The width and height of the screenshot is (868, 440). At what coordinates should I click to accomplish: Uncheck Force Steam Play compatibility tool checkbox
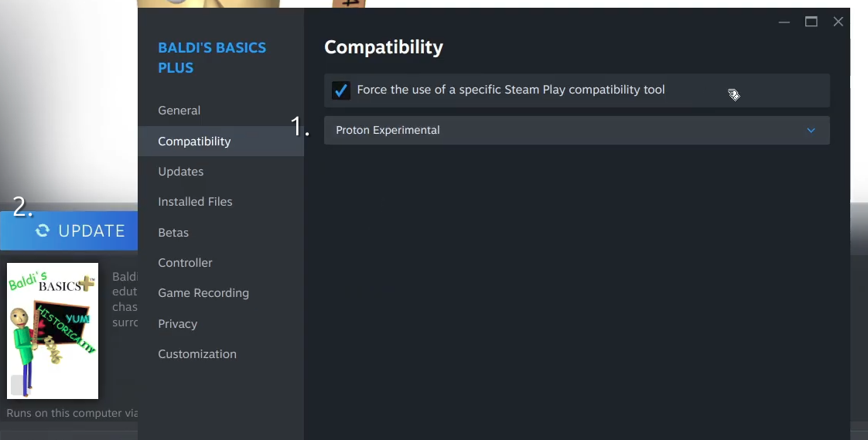coord(340,90)
